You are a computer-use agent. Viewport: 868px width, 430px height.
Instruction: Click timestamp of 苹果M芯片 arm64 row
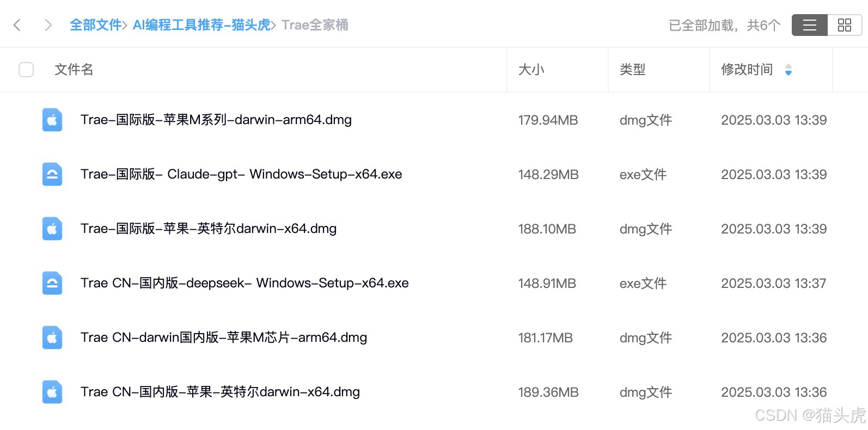tap(774, 338)
